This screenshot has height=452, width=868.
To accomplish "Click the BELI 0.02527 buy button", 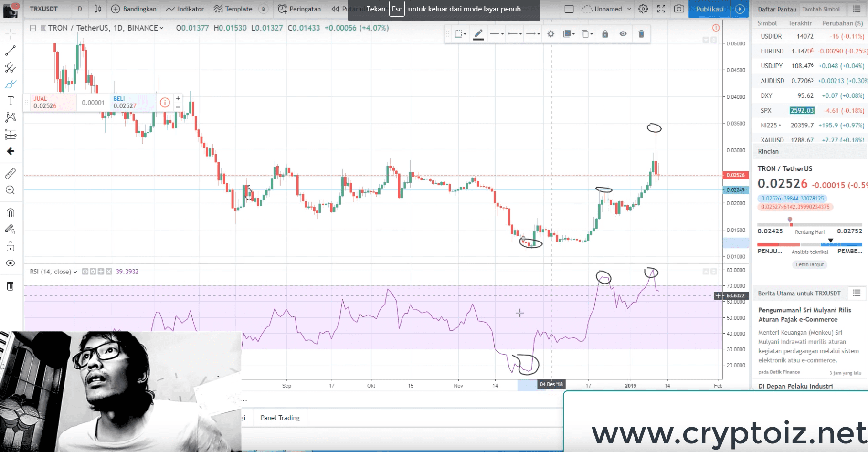I will (x=133, y=102).
